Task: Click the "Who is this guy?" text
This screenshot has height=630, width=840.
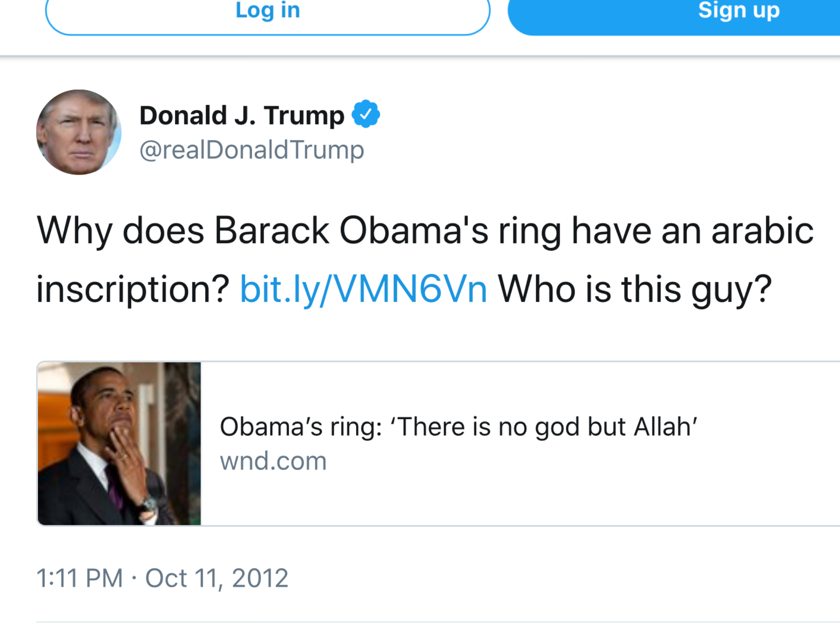Action: click(635, 290)
